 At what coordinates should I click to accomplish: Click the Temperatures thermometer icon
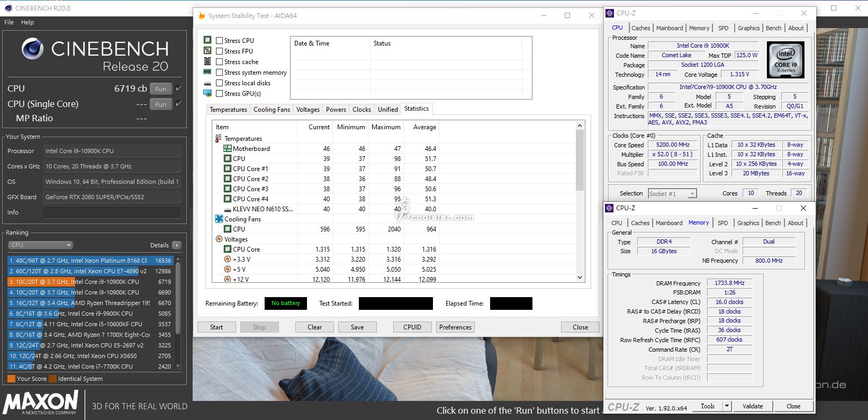tap(218, 138)
